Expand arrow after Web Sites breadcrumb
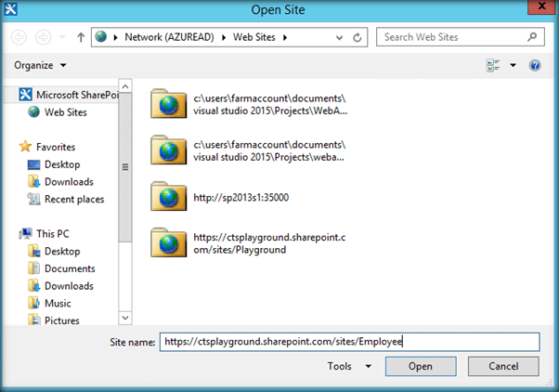559x392 pixels. (x=285, y=37)
